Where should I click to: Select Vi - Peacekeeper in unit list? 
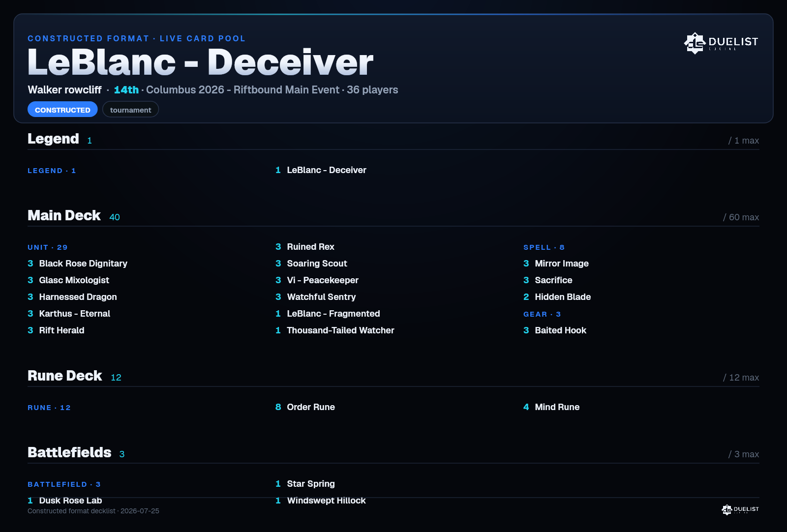point(317,280)
